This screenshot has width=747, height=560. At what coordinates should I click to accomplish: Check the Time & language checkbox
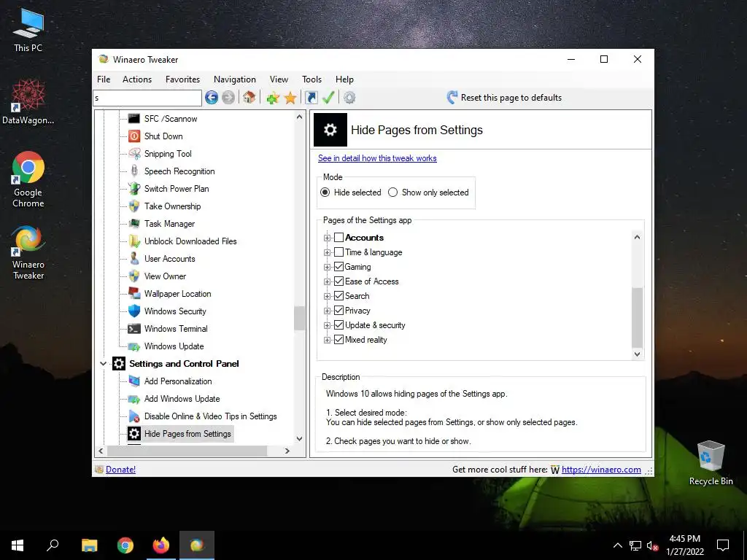coord(338,252)
